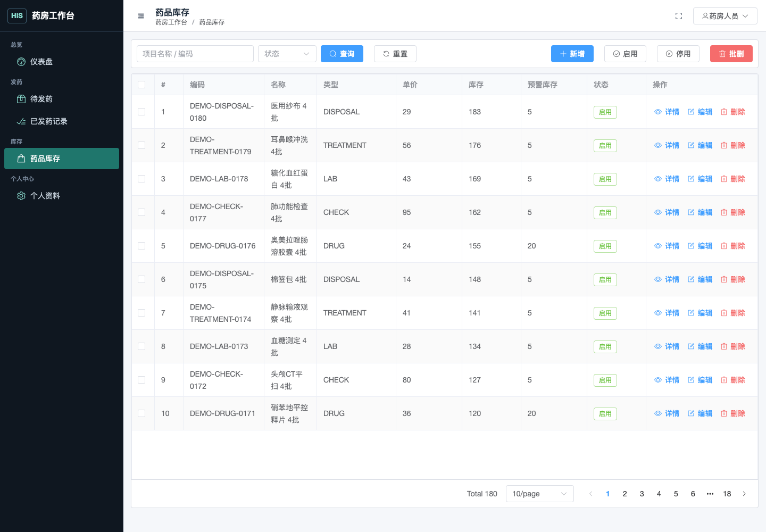The width and height of the screenshot is (766, 532).
Task: Go to page 2 of results
Action: click(x=625, y=494)
